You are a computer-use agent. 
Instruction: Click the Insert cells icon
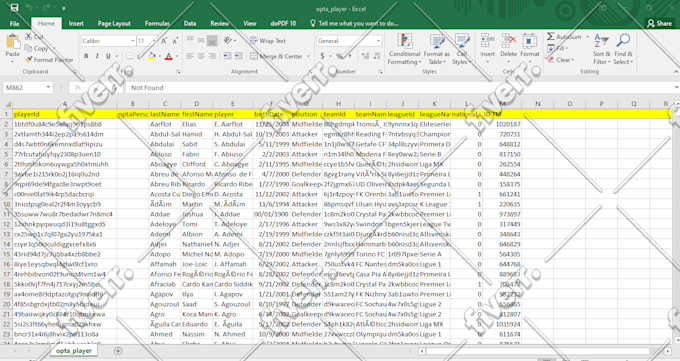[487, 42]
